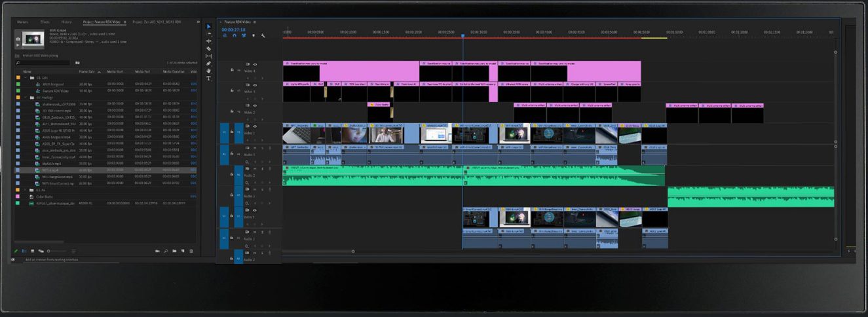Image resolution: width=868 pixels, height=317 pixels.
Task: Toggle Video 2 track output eye
Action: click(255, 105)
